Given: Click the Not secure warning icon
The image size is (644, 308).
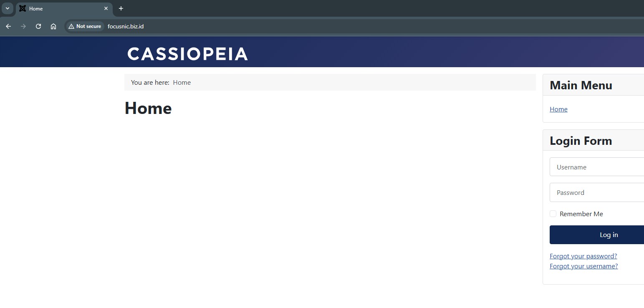Looking at the screenshot, I should (x=71, y=26).
